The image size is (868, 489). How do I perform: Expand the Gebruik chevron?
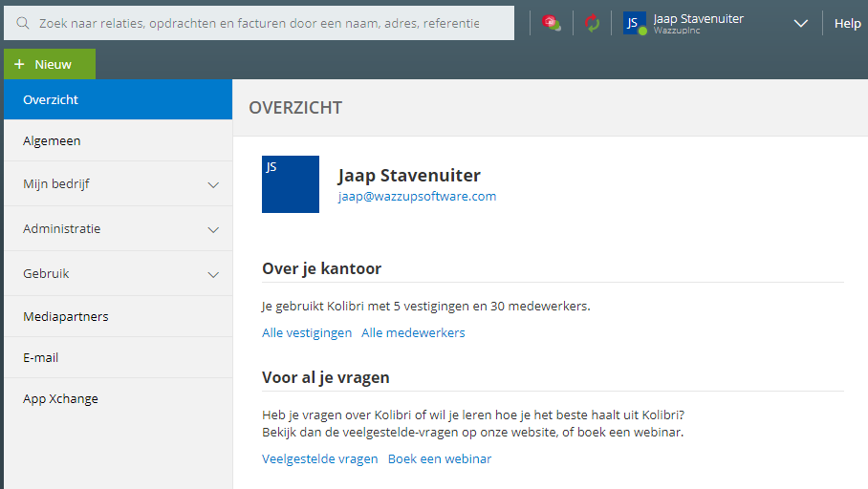(213, 274)
